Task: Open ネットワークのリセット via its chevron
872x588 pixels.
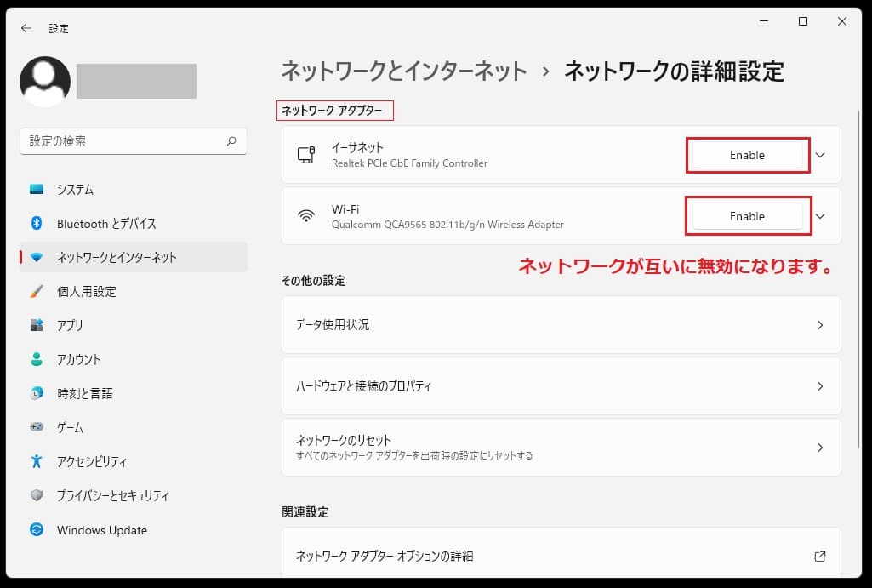Action: coord(820,448)
